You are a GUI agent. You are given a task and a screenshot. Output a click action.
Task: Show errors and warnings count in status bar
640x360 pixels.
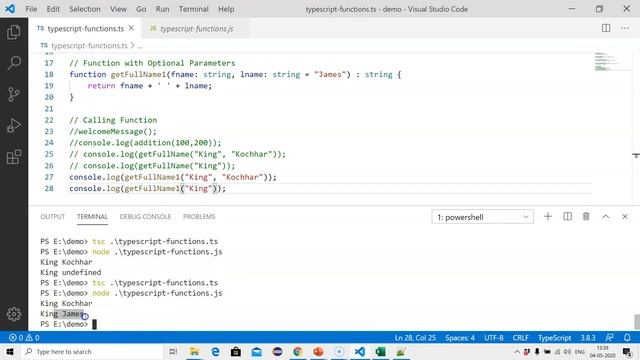point(24,338)
